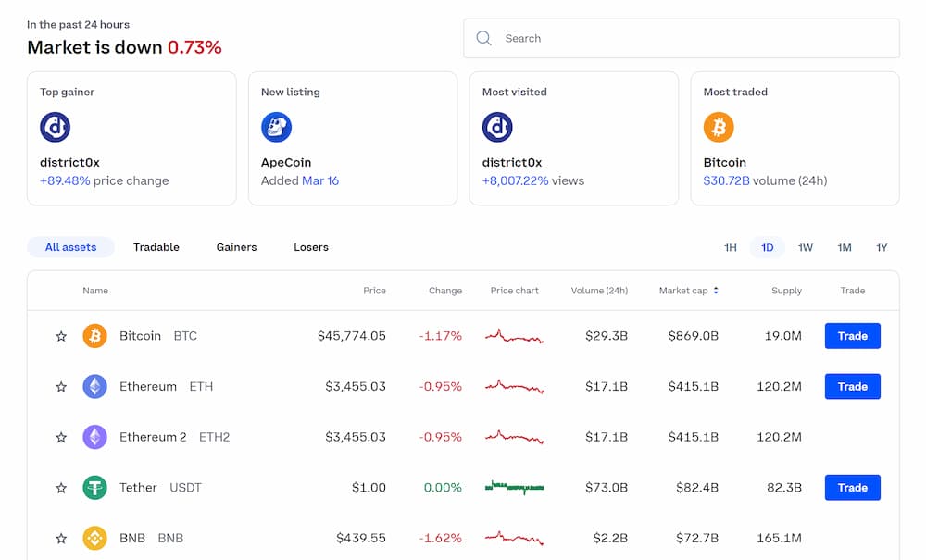Select the 1D time range
The width and height of the screenshot is (926, 560).
pos(767,248)
